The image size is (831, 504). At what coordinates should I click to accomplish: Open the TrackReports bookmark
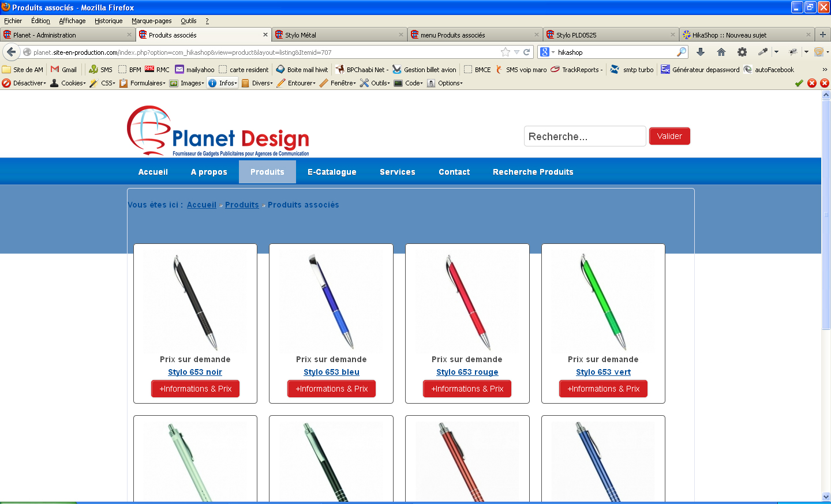(577, 69)
